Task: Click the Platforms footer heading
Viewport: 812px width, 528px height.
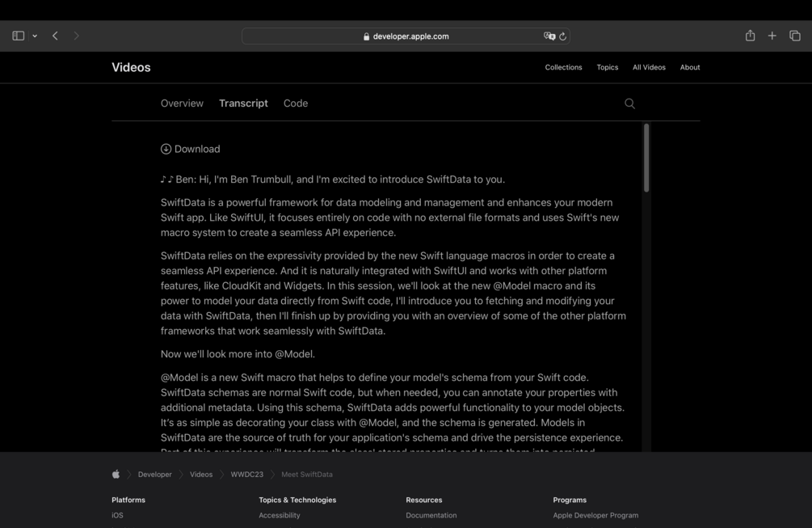Action: pyautogui.click(x=128, y=500)
